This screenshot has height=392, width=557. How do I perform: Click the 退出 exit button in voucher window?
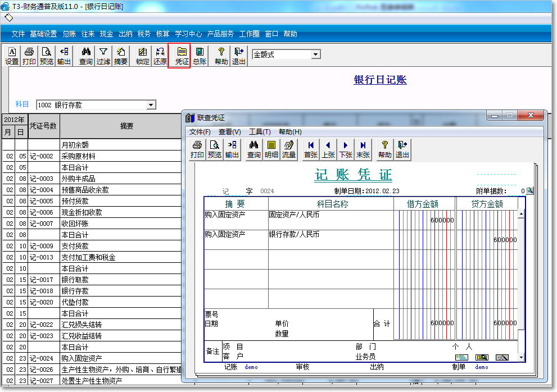coord(402,149)
